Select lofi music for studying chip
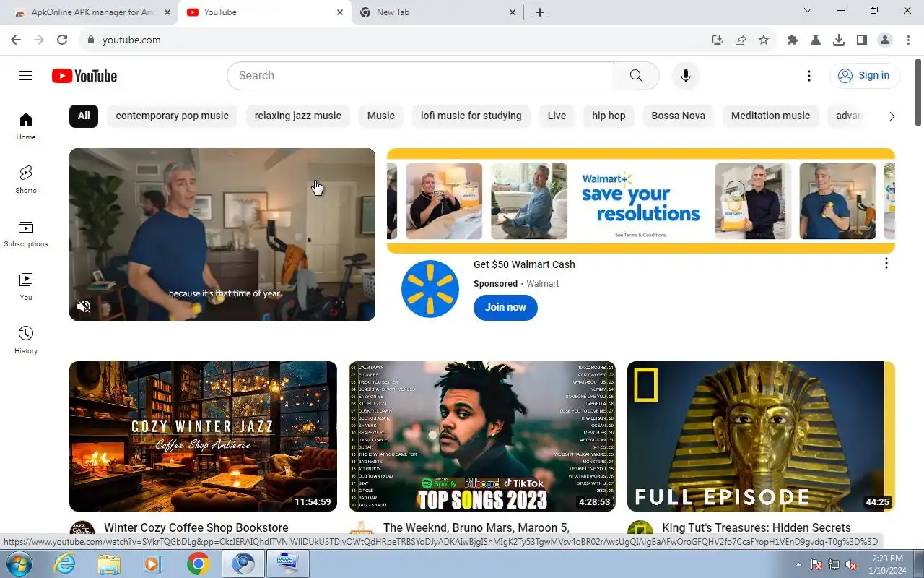This screenshot has height=578, width=924. (x=471, y=116)
